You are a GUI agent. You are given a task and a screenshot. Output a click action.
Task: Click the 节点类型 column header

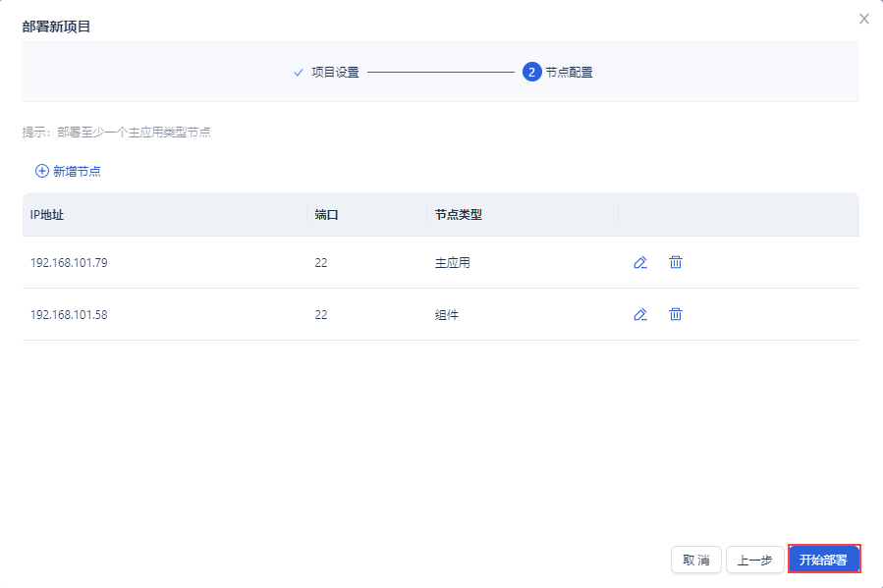click(x=458, y=215)
